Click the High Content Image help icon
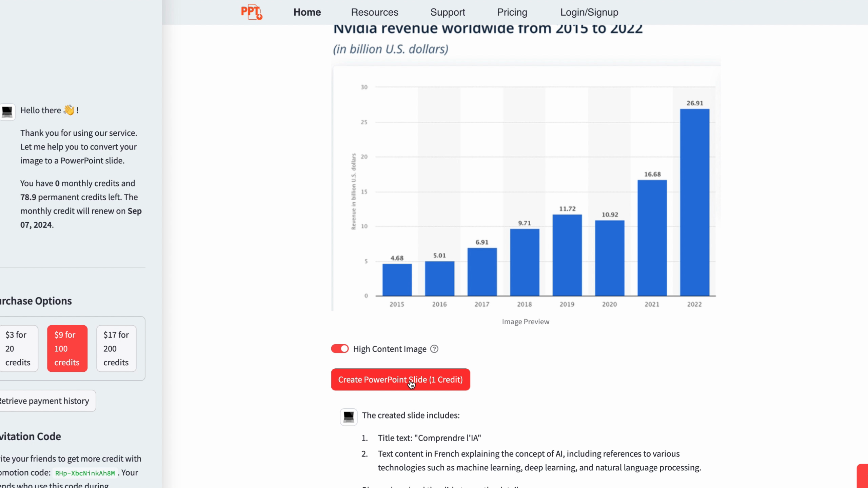Screen dimensions: 868x488 [434, 349]
